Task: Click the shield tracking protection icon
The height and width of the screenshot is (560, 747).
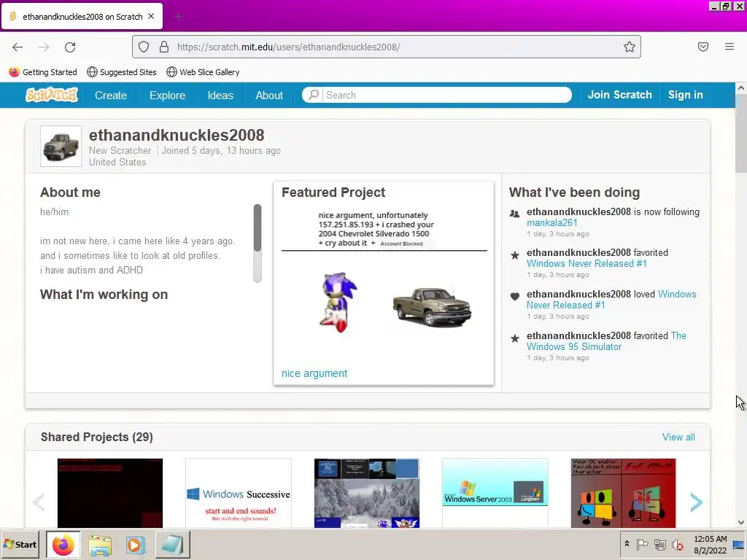Action: click(144, 47)
